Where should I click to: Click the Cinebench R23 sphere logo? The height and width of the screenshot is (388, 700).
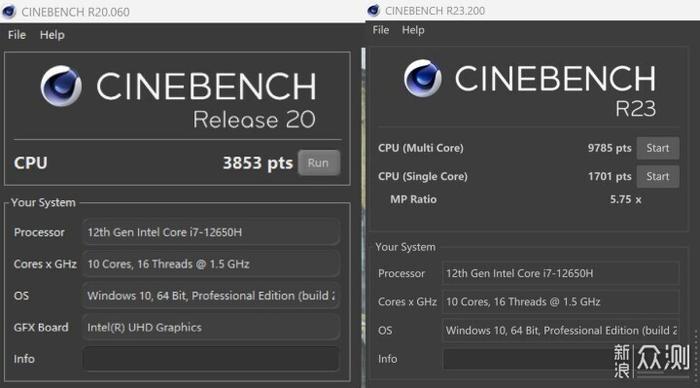(422, 78)
